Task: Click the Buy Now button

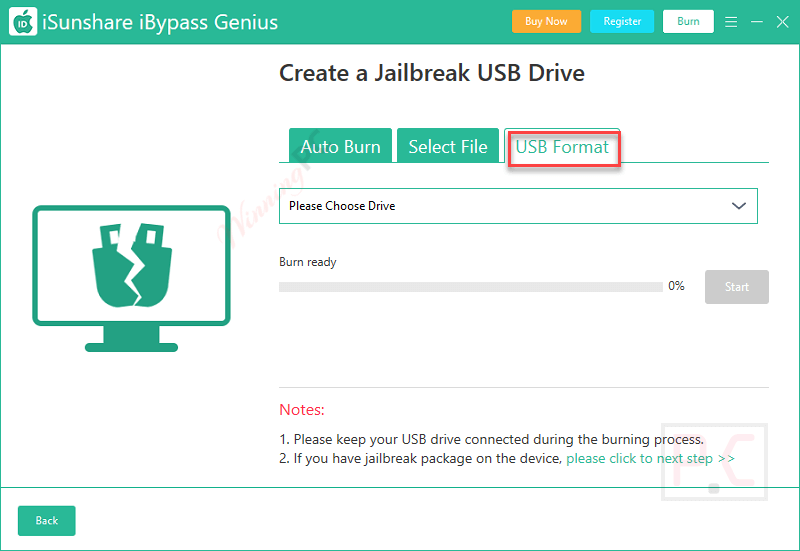Action: pos(546,21)
